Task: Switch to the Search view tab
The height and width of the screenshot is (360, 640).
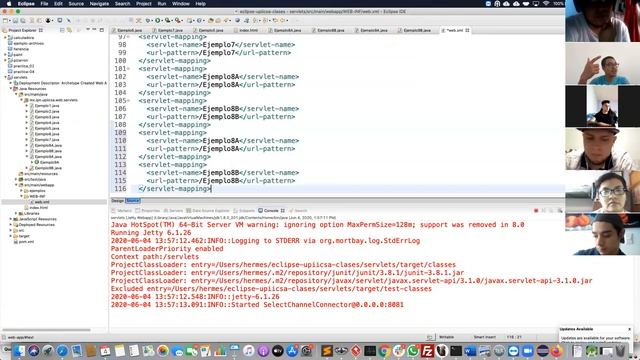Action: pos(298,211)
